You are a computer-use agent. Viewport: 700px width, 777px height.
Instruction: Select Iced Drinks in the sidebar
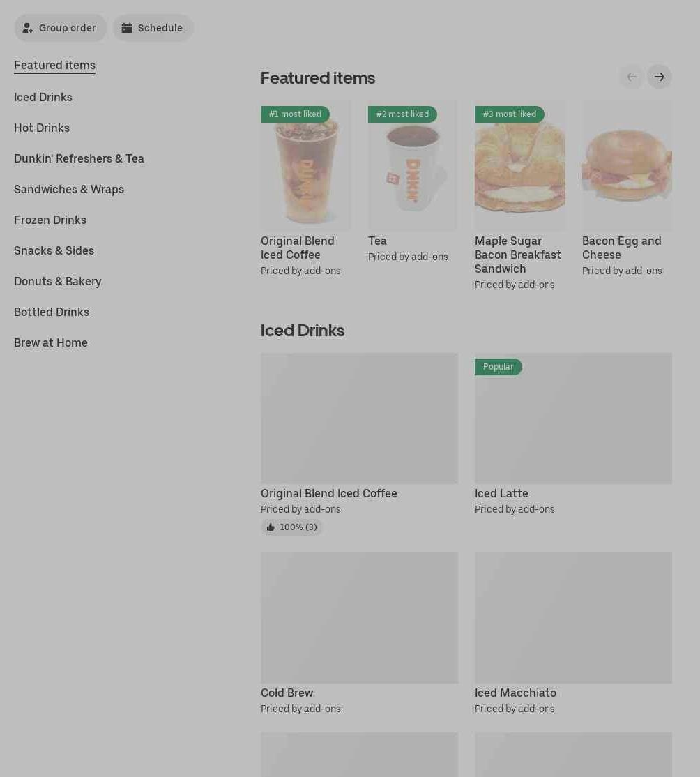(43, 97)
